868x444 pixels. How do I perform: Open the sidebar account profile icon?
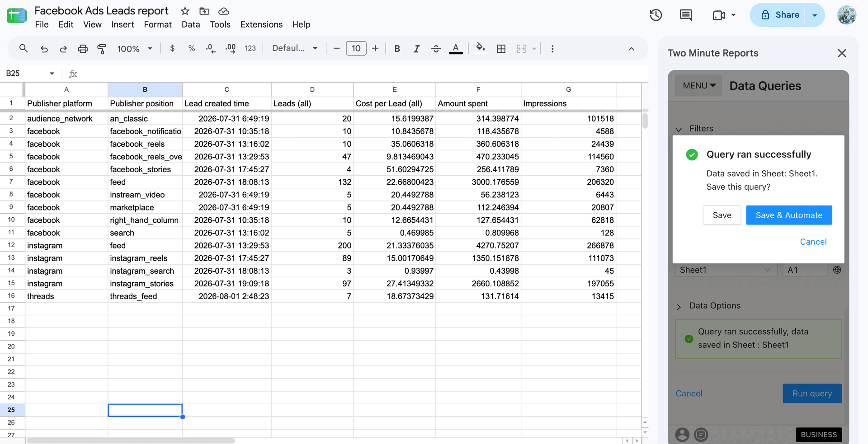[x=682, y=435]
